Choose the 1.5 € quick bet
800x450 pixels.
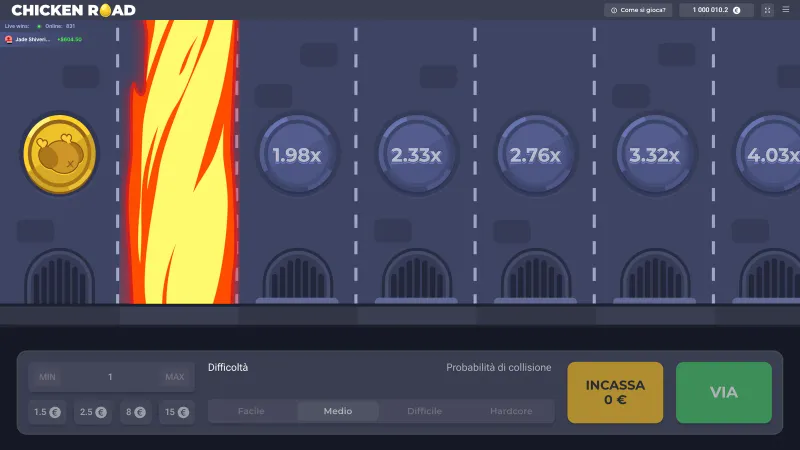click(47, 412)
